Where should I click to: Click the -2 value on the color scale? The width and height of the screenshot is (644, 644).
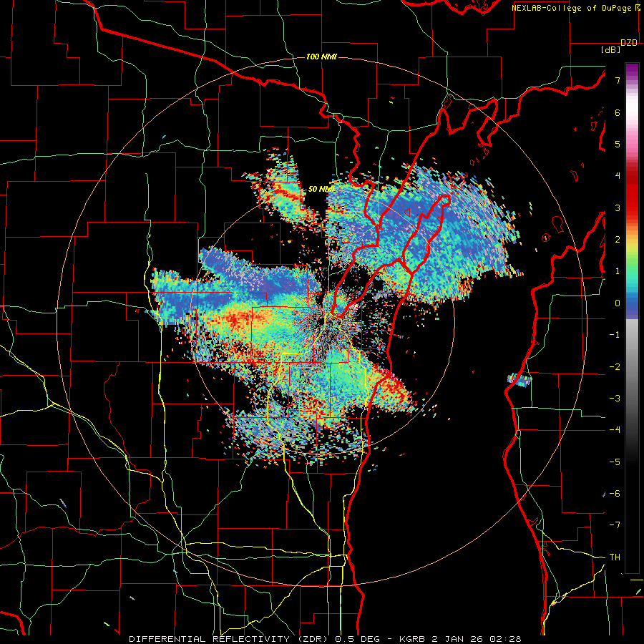[615, 367]
